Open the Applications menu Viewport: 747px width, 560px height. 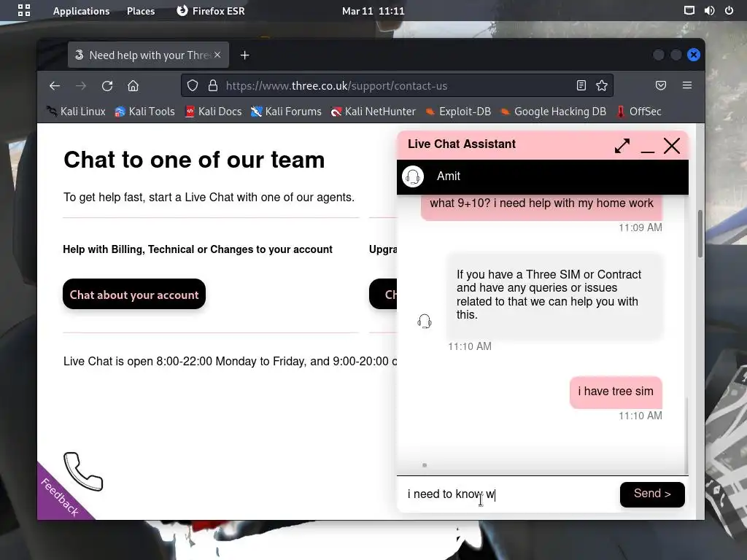coord(81,11)
